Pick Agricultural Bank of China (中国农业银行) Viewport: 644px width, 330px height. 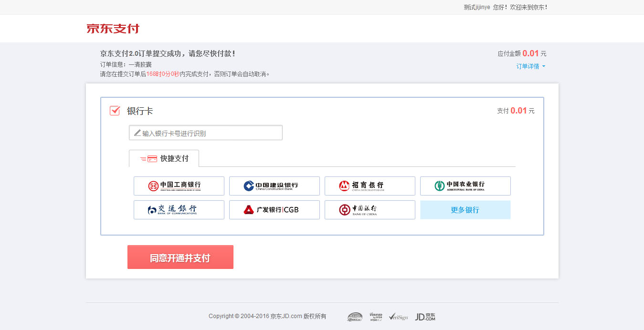(x=465, y=186)
